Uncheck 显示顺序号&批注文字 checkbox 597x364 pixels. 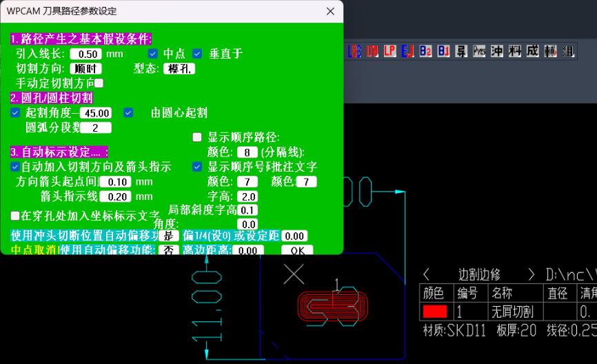[197, 167]
